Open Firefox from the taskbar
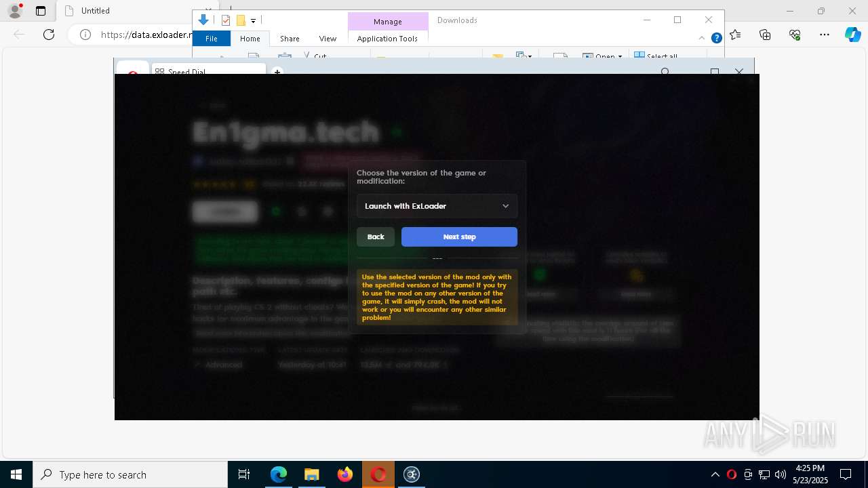 click(x=344, y=474)
